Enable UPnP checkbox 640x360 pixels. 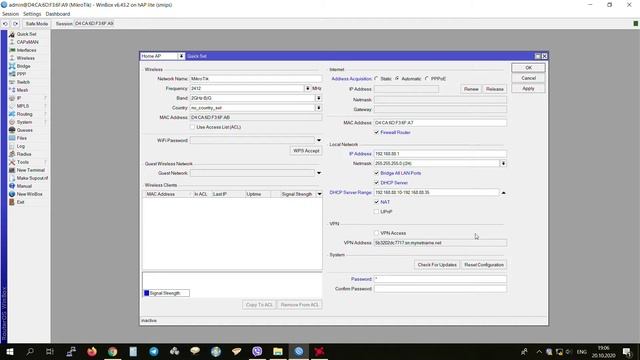[x=376, y=211]
